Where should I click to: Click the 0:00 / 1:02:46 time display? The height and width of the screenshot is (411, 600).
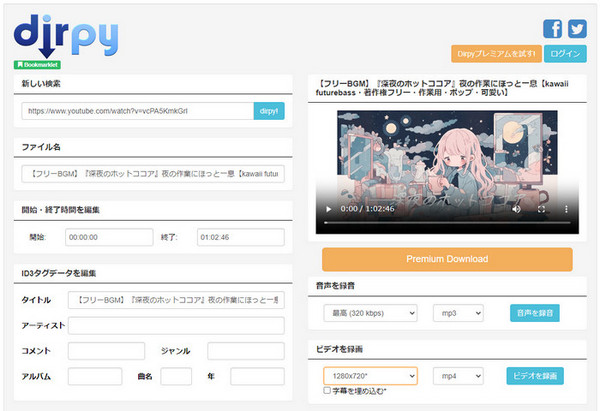coord(367,209)
